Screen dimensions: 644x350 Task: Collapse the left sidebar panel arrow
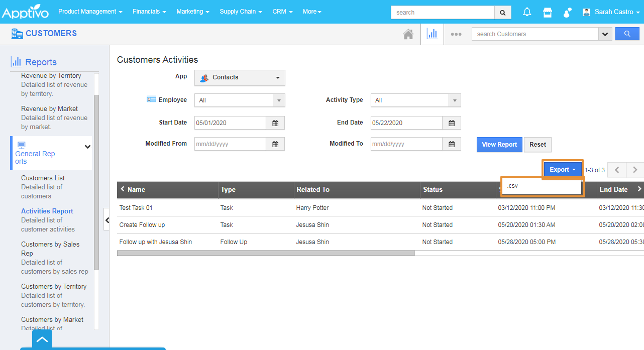pos(107,220)
